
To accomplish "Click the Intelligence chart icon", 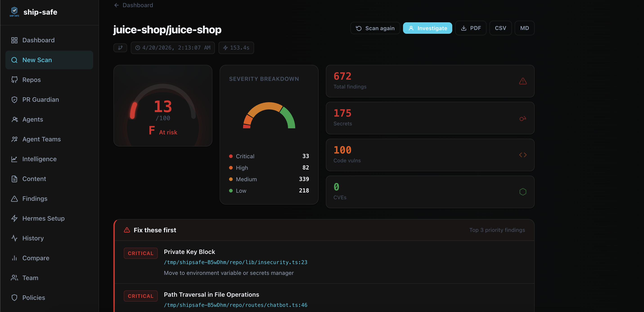I will point(14,159).
